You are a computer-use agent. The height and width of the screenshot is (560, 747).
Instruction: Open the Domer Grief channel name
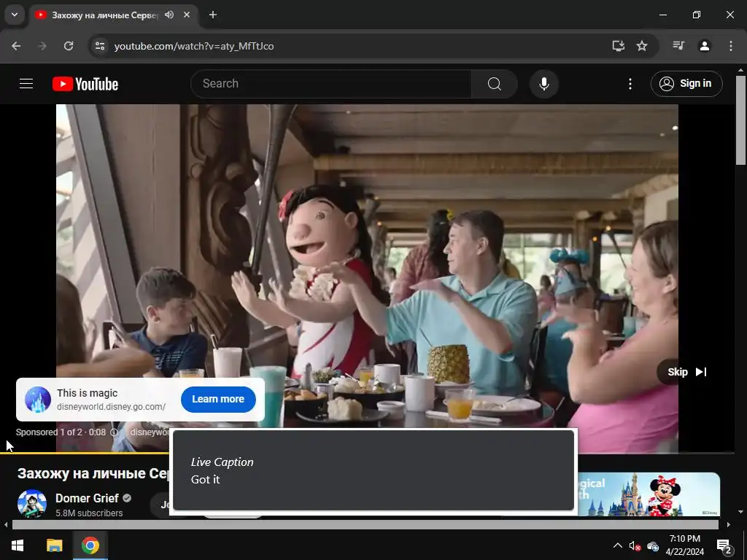click(x=87, y=498)
